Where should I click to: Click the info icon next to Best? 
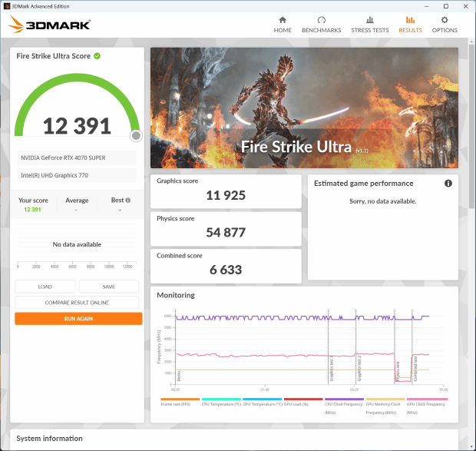point(127,200)
